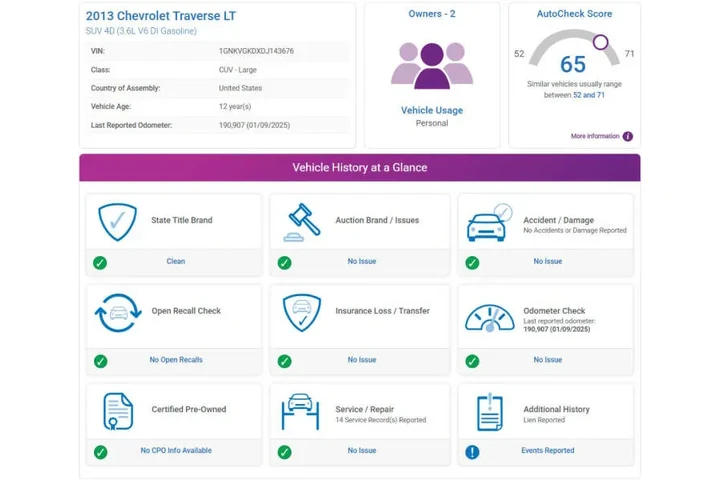Click the Insurance Loss / Transfer shield icon
Screen dimensions: 720x480
pyautogui.click(x=302, y=313)
